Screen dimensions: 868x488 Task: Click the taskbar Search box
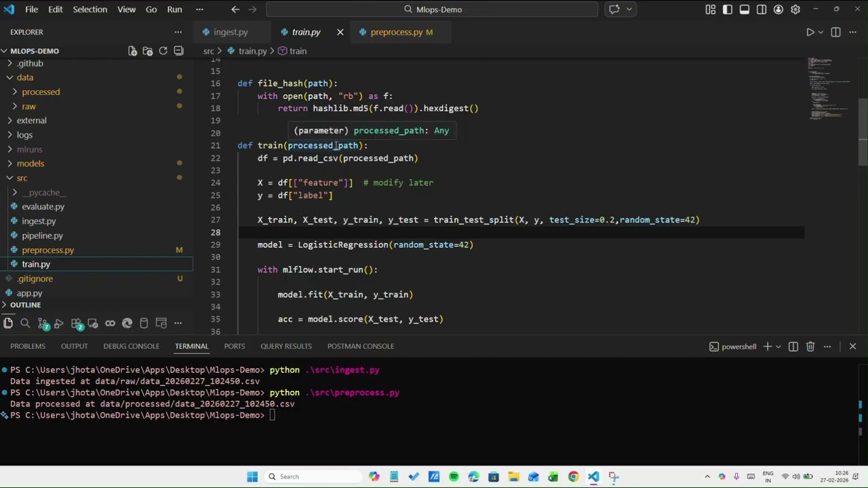[312, 476]
